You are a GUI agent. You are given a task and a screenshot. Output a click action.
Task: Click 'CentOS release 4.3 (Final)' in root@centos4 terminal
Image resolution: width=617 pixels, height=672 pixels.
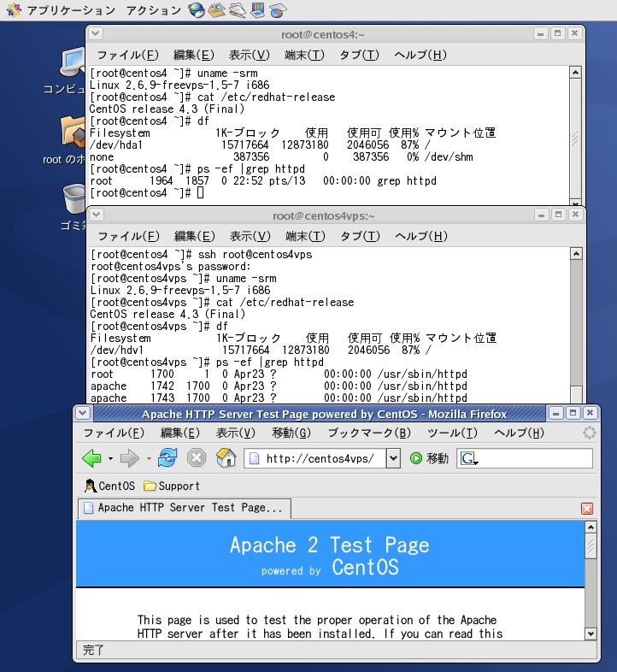tap(167, 109)
